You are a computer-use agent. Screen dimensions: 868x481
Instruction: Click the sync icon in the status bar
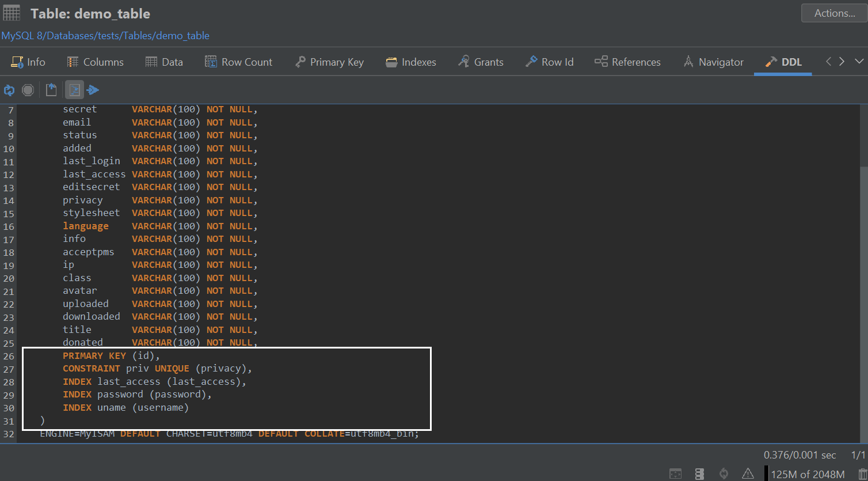tap(725, 472)
